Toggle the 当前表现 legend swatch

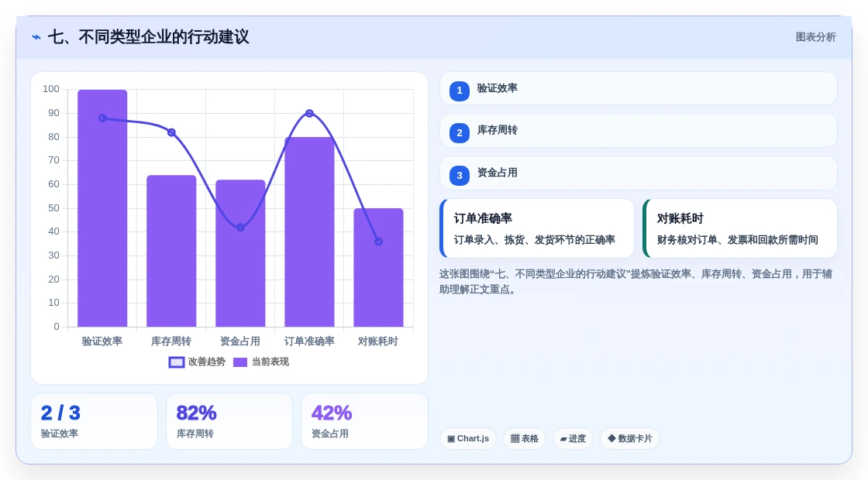pyautogui.click(x=240, y=362)
